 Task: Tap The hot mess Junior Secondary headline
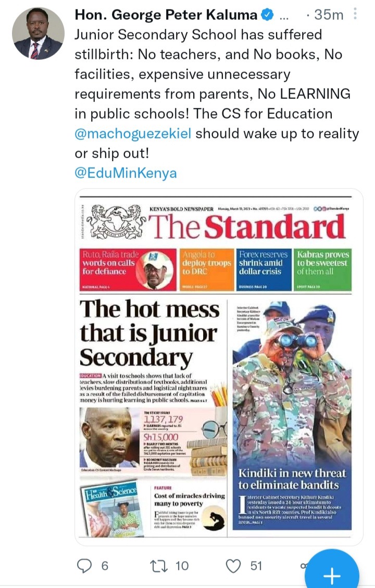(x=149, y=333)
